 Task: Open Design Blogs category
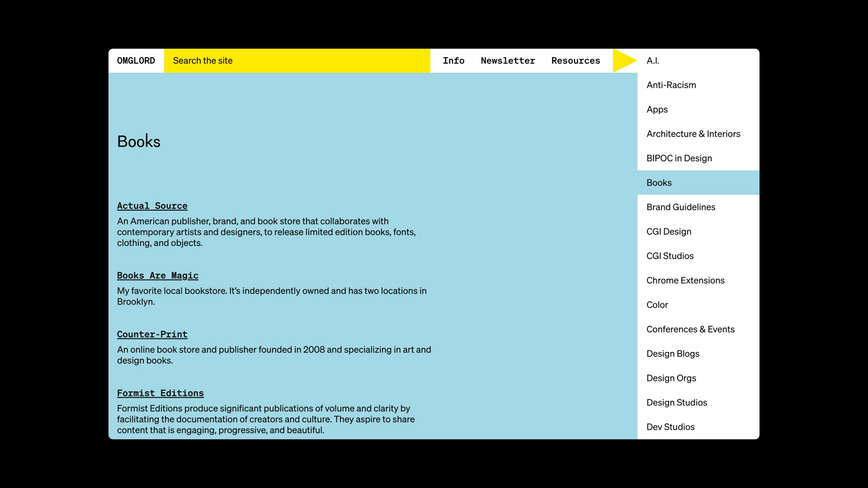698,353
